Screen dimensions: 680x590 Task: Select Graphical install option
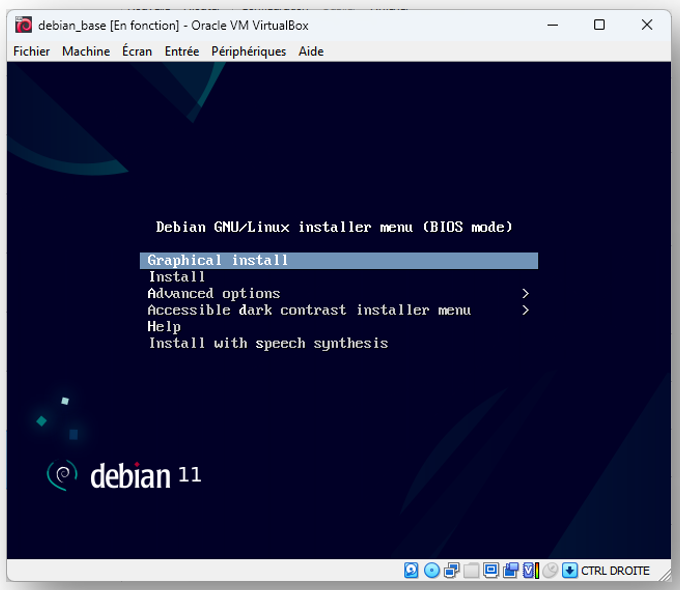click(339, 260)
